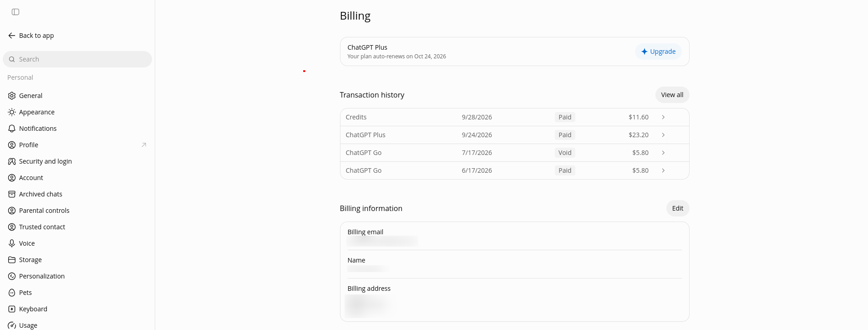
Task: Open Security and login settings
Action: click(x=77, y=161)
